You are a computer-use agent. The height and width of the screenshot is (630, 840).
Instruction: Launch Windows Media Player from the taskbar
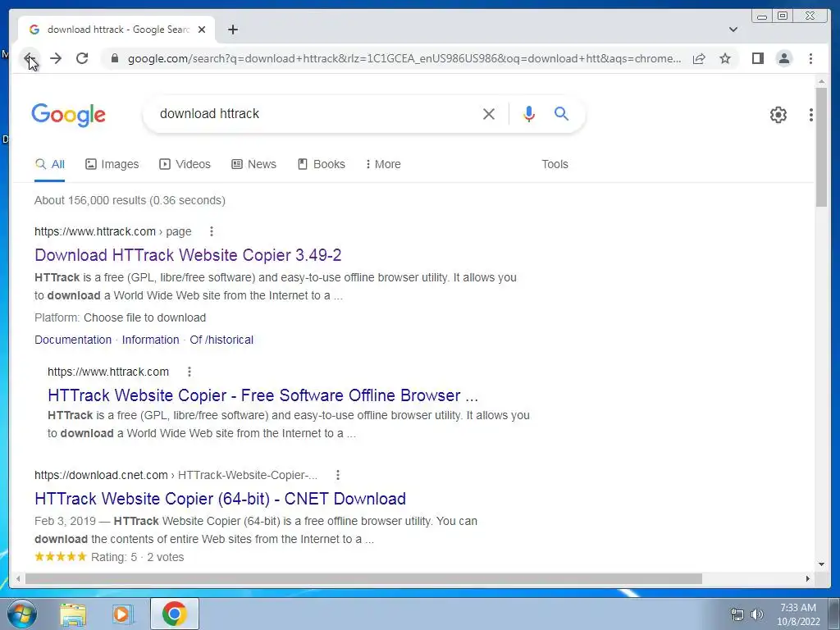click(123, 614)
